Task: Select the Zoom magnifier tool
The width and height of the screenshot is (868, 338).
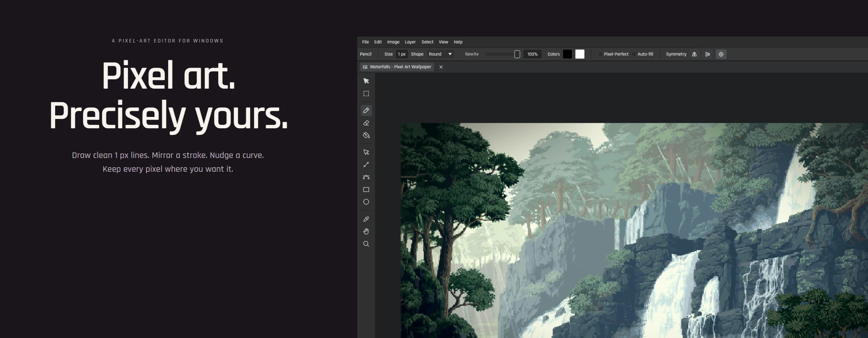Action: point(366,244)
